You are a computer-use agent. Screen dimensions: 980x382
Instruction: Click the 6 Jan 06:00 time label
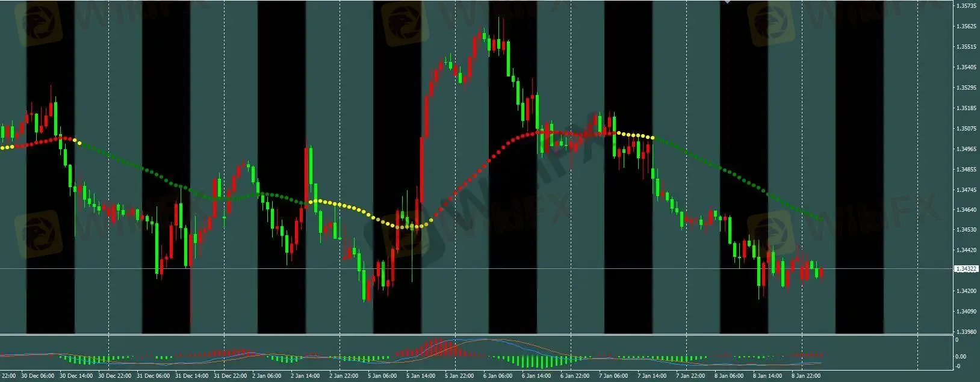click(498, 376)
